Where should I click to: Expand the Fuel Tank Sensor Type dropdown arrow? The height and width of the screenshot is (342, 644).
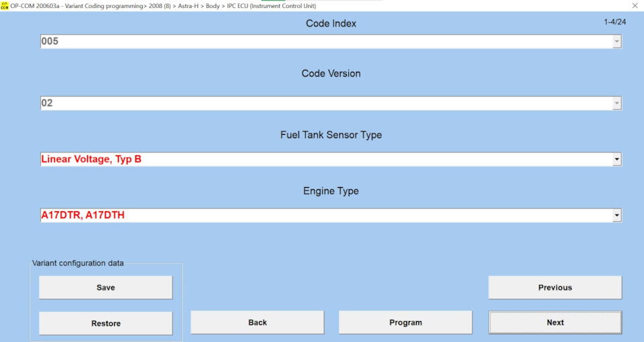616,160
